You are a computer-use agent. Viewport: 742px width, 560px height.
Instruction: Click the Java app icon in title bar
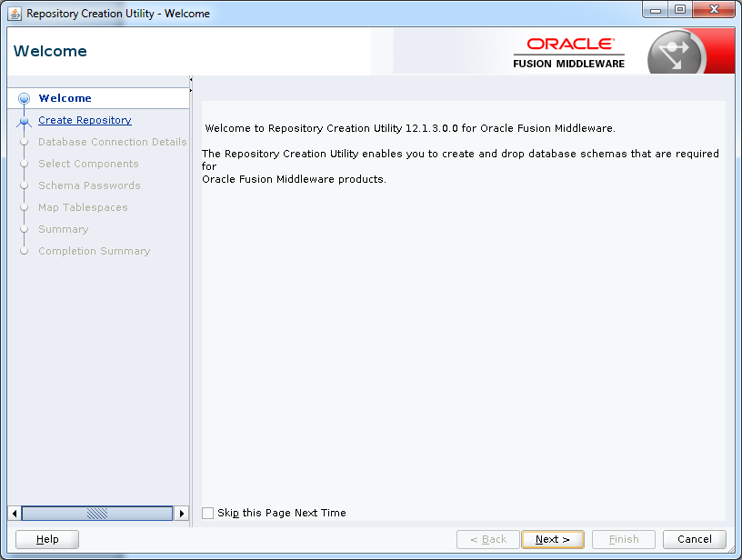(x=15, y=14)
